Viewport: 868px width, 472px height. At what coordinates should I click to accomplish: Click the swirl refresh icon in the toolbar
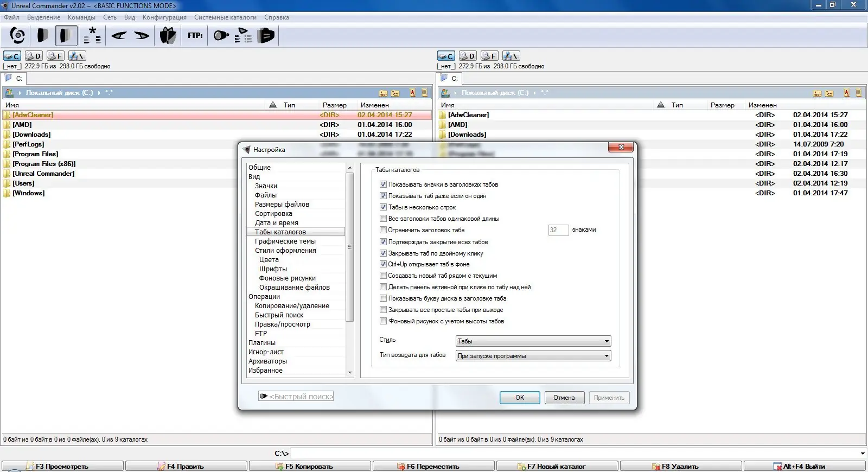tap(17, 36)
